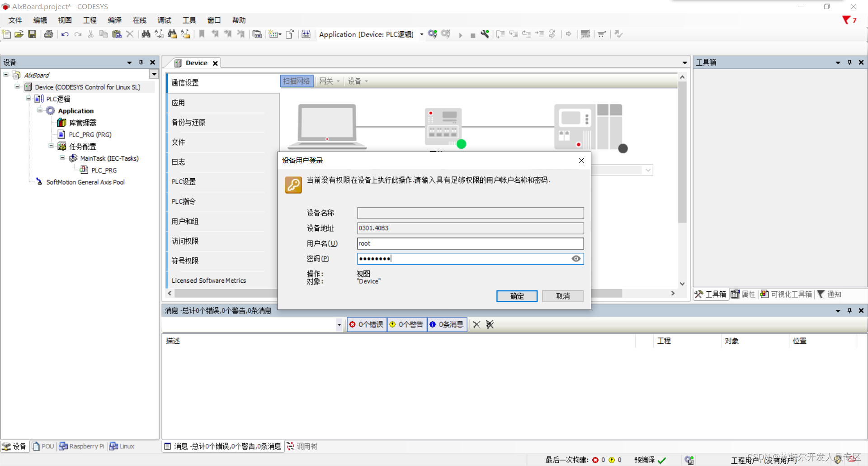The image size is (868, 466).
Task: Click the New file toolbar icon
Action: 6,34
